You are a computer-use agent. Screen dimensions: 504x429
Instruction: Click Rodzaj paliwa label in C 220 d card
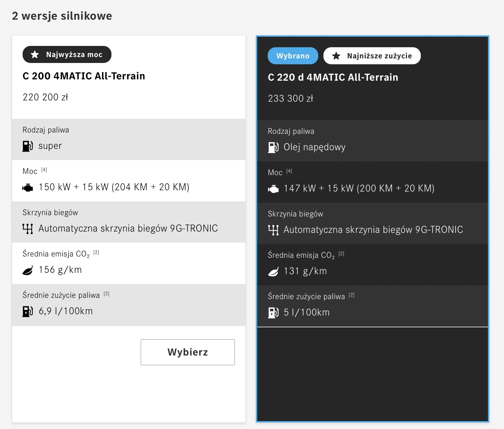[291, 132]
